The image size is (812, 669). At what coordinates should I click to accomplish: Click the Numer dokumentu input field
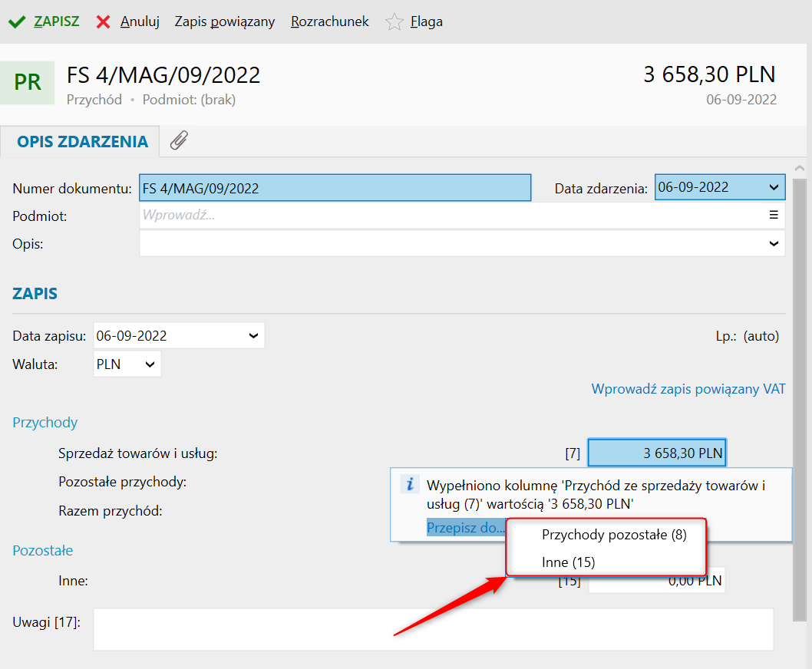(335, 188)
